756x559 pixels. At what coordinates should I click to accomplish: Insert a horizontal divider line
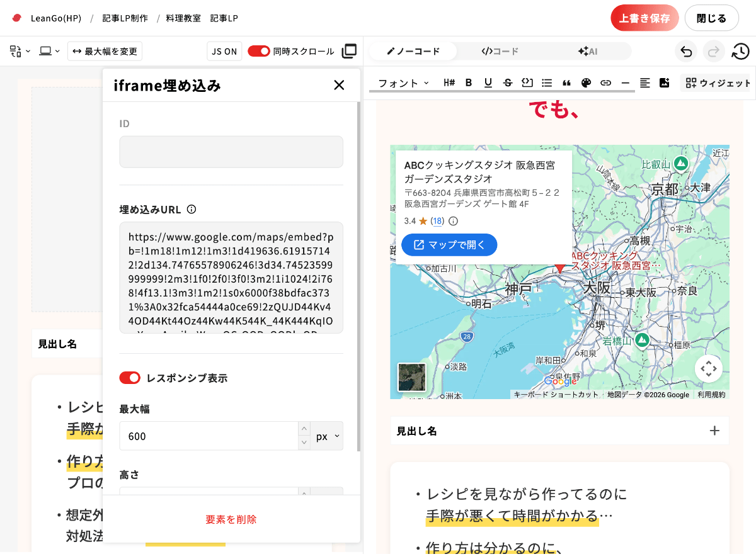point(625,82)
